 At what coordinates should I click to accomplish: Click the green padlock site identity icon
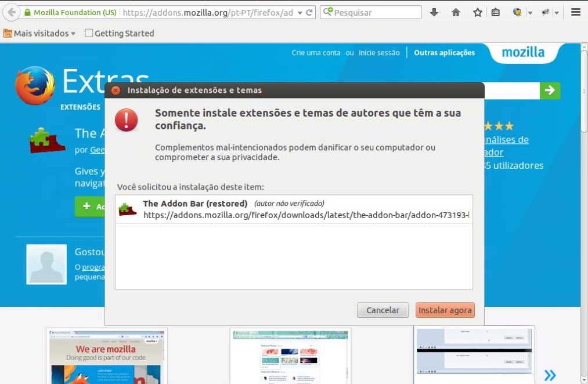(27, 12)
